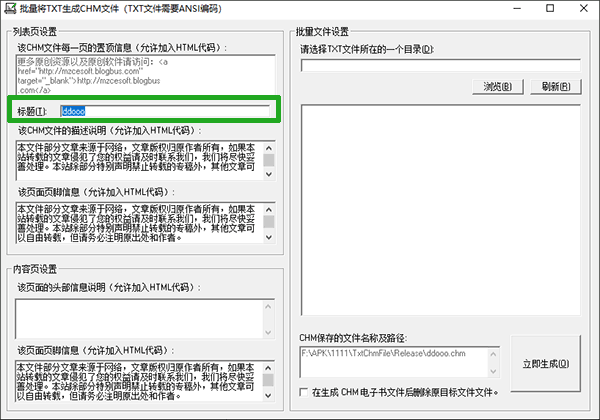
Task: Click the CHM保存的文件名称及路径 label
Action: [353, 338]
